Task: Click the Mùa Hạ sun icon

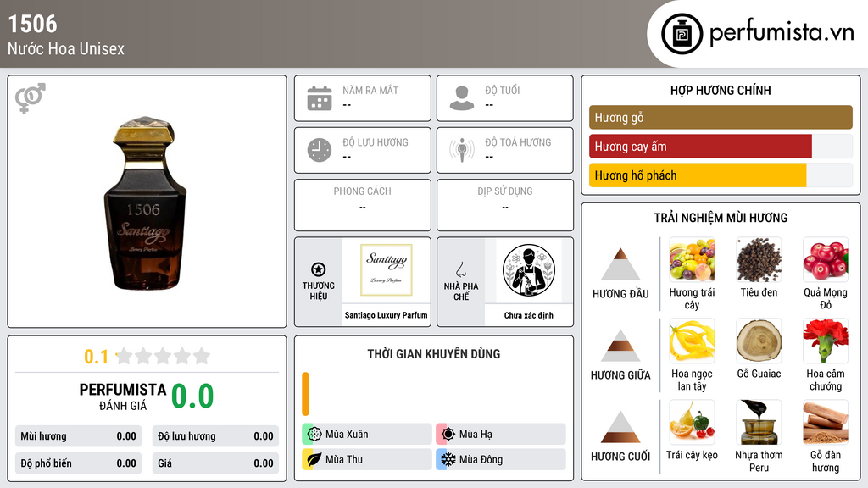Action: [448, 434]
